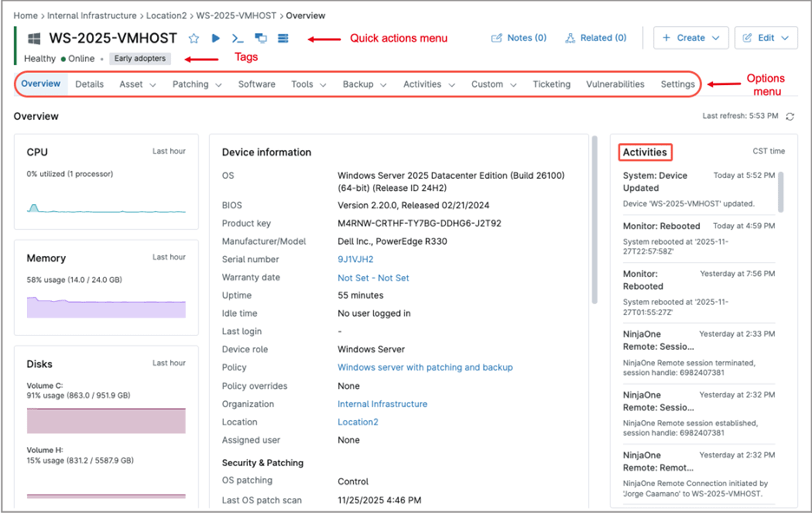Open serial number link 9J1VJH2
812x513 pixels.
point(354,259)
